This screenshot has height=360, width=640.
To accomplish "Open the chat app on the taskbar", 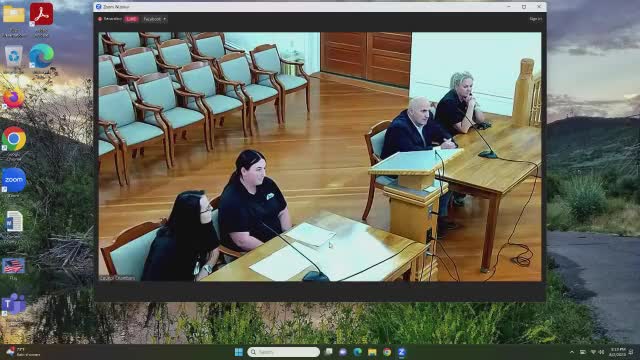I will [343, 352].
